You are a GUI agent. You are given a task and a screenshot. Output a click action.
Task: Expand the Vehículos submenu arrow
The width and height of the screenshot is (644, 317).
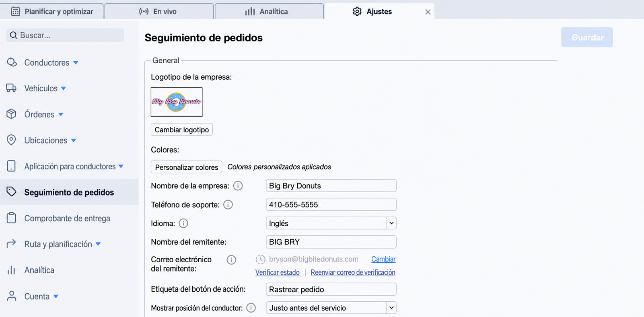(64, 89)
